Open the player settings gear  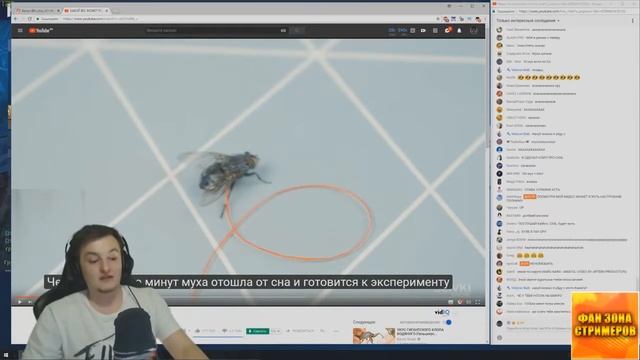coord(460,302)
